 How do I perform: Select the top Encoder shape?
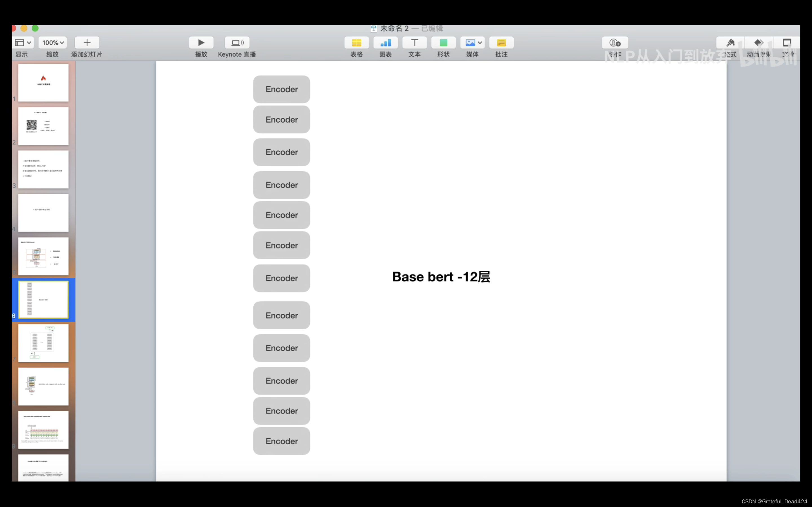point(281,89)
